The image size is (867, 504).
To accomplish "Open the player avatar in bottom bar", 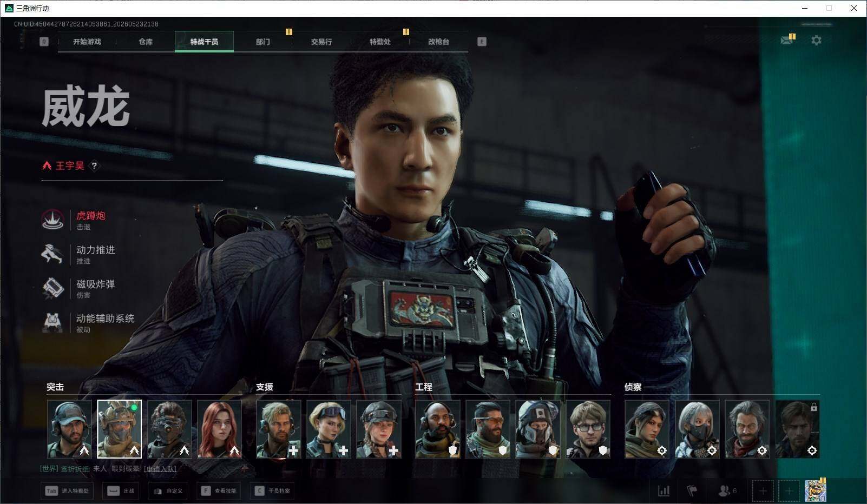I will click(x=815, y=490).
